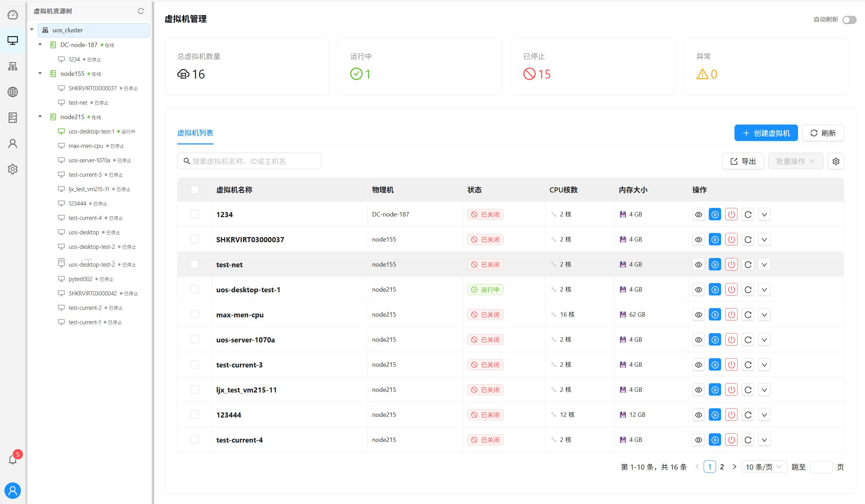Click the 创建虚拟机 button
The height and width of the screenshot is (504, 865).
[x=766, y=133]
